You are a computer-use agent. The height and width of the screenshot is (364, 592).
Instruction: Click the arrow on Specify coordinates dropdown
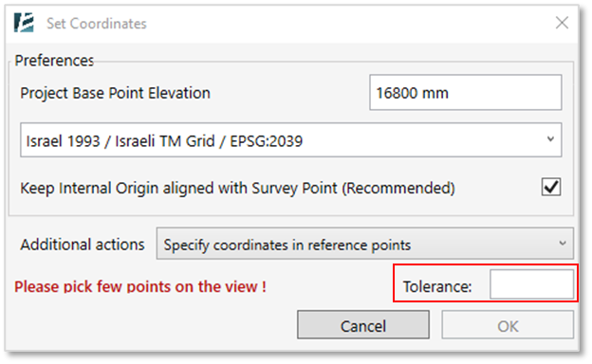tap(563, 244)
